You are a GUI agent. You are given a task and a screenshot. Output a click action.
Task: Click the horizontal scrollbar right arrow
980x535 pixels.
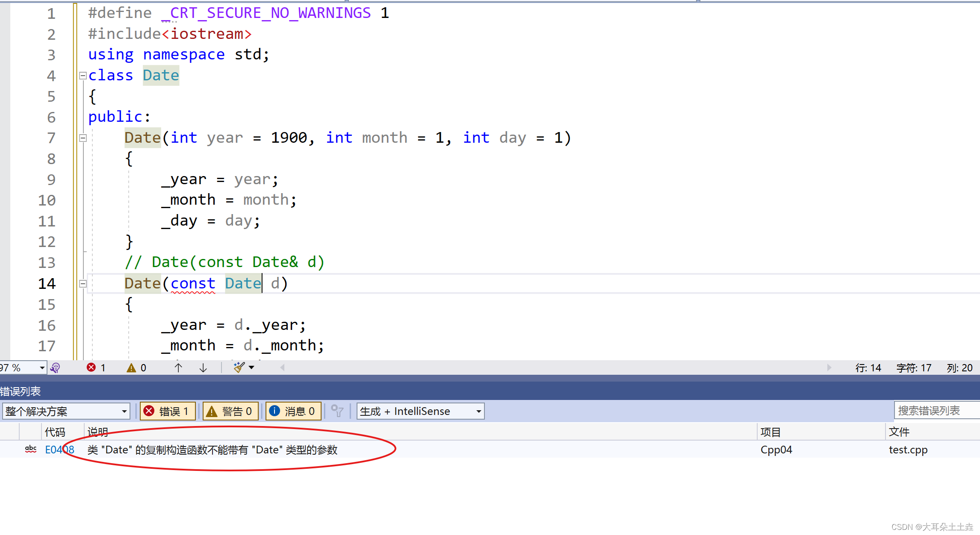[829, 367]
